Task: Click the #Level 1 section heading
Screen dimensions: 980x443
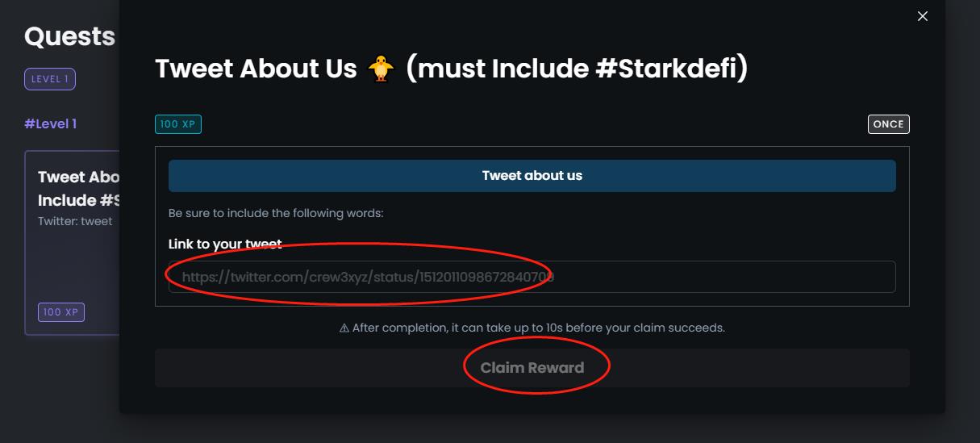Action: tap(50, 123)
